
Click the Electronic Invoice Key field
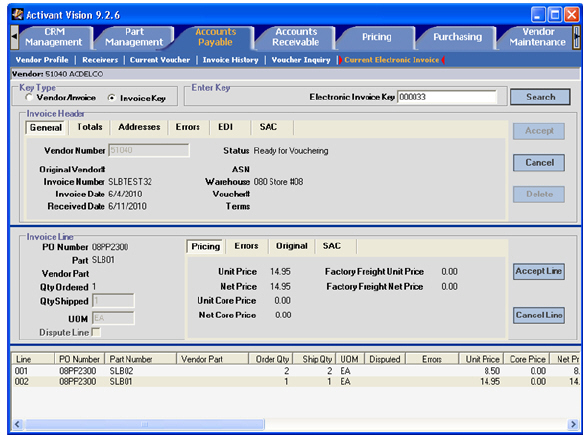(447, 97)
